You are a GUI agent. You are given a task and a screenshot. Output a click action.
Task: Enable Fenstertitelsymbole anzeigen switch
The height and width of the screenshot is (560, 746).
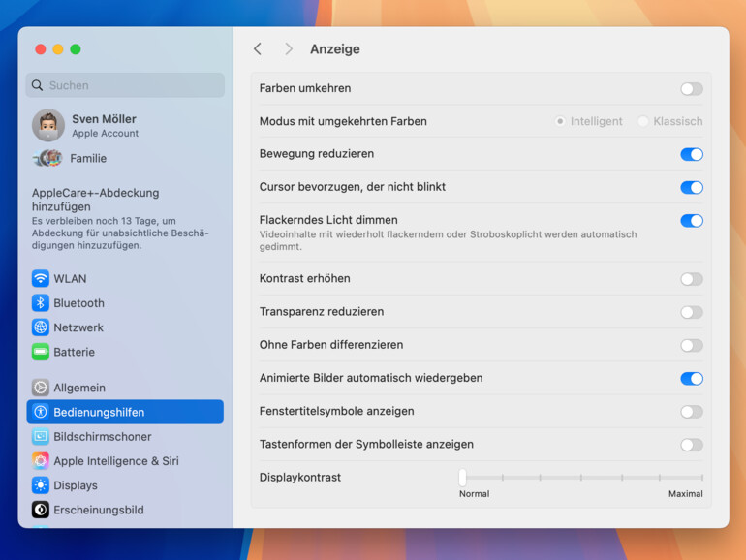[692, 412]
